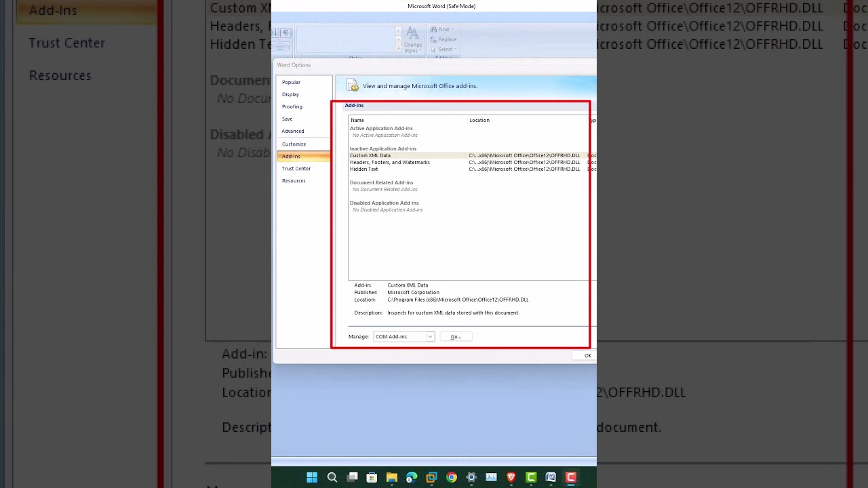Open File Explorer from the taskbar
The width and height of the screenshot is (868, 488).
(x=392, y=477)
